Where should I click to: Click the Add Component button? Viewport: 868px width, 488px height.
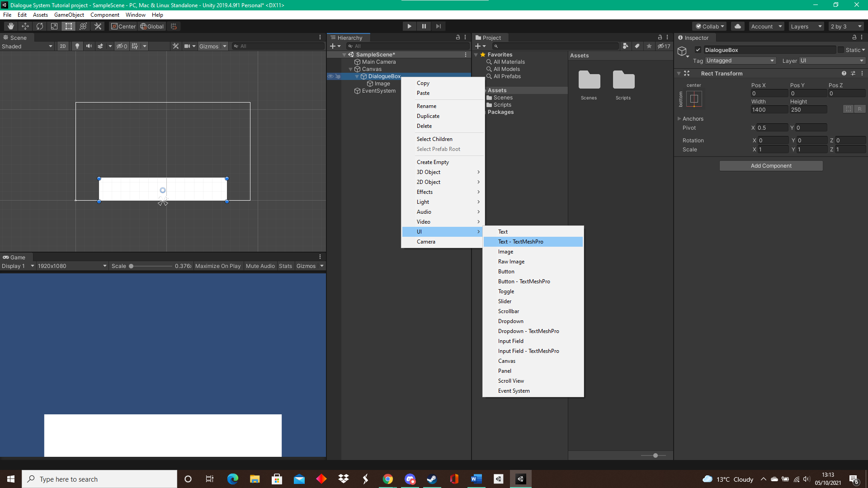coord(771,165)
